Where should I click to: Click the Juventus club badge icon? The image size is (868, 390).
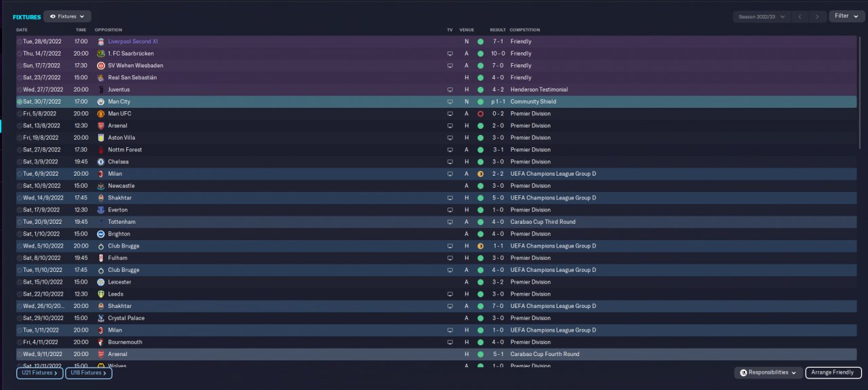click(x=100, y=90)
